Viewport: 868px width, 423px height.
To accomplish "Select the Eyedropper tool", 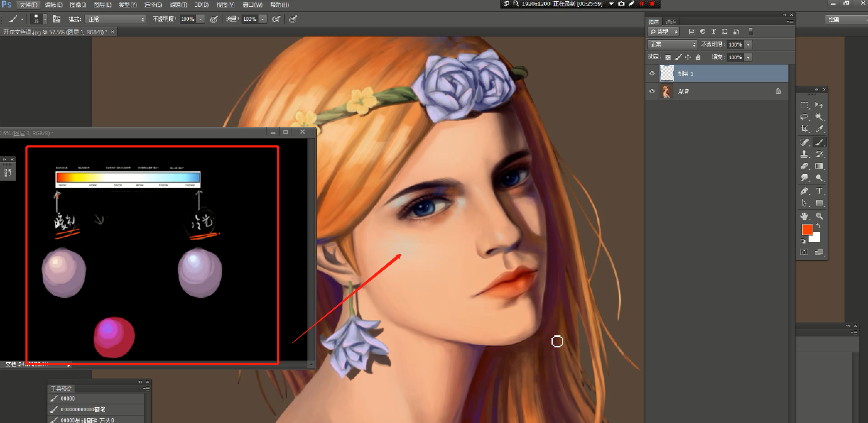I will pos(819,129).
